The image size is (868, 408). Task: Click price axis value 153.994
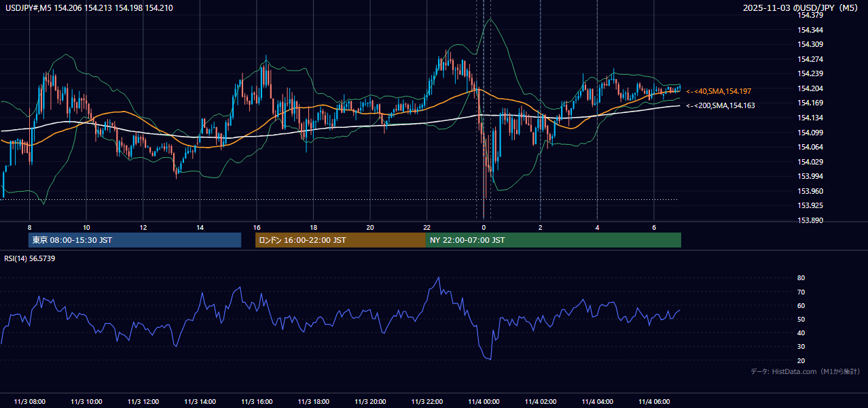point(810,176)
